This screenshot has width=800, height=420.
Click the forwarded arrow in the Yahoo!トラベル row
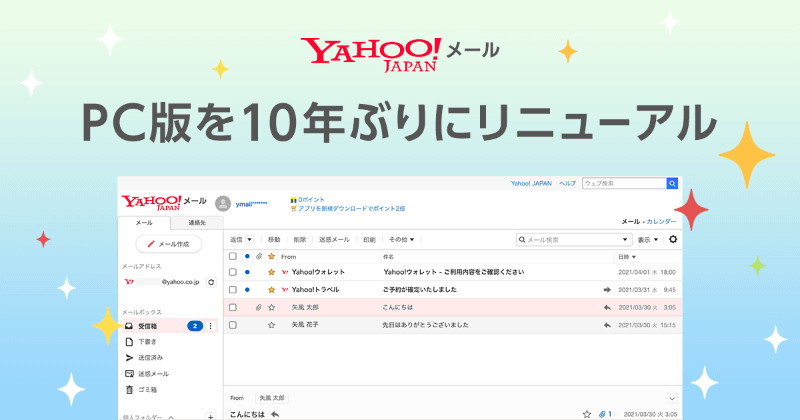[x=607, y=289]
